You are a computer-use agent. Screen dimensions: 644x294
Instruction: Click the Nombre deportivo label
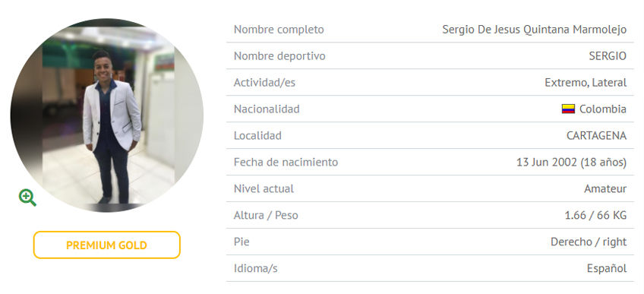pyautogui.click(x=279, y=56)
